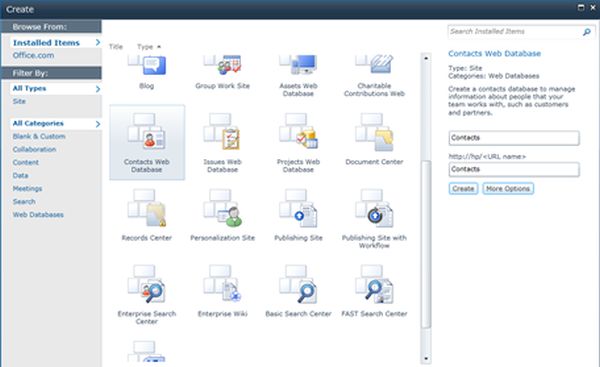Pick the Enterprise Search Center icon
The image size is (600, 367).
[147, 284]
